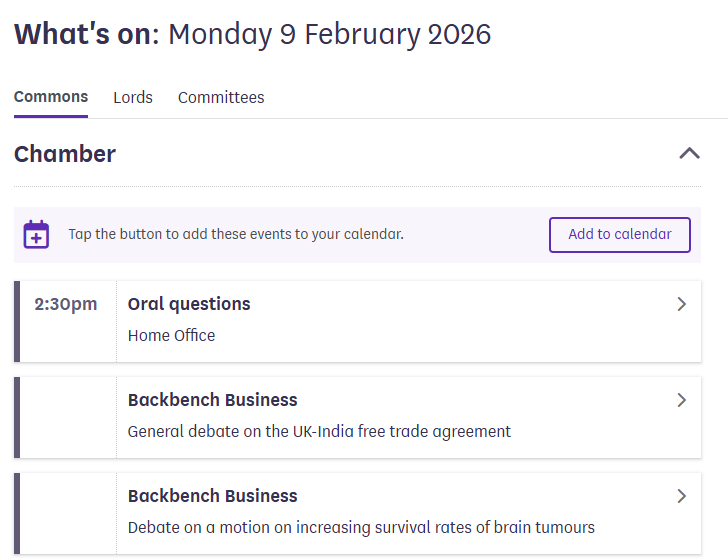728x558 pixels.
Task: Click chevron for brain tumours debate
Action: 682,496
